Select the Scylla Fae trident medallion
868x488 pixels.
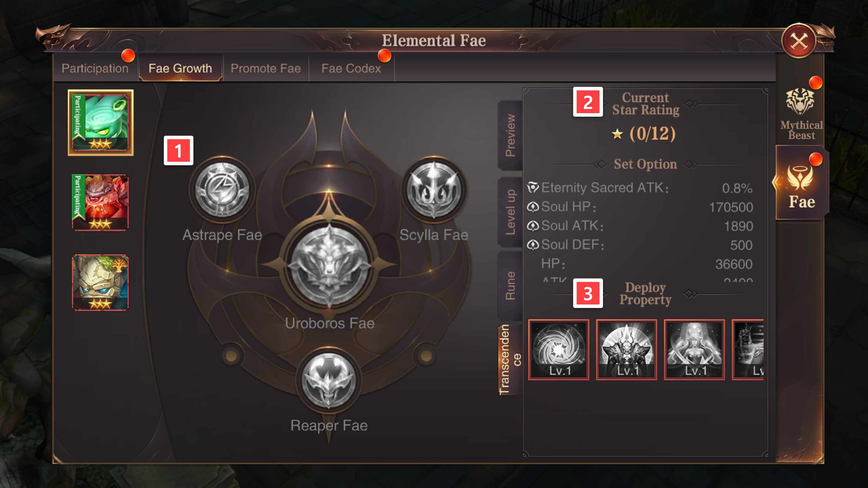[x=434, y=190]
